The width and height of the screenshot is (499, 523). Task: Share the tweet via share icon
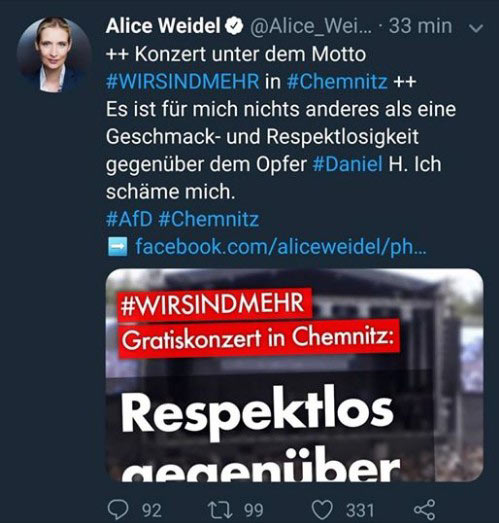click(425, 510)
